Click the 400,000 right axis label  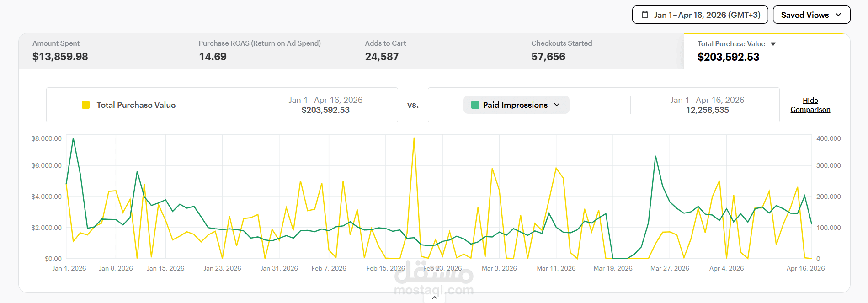coord(828,138)
